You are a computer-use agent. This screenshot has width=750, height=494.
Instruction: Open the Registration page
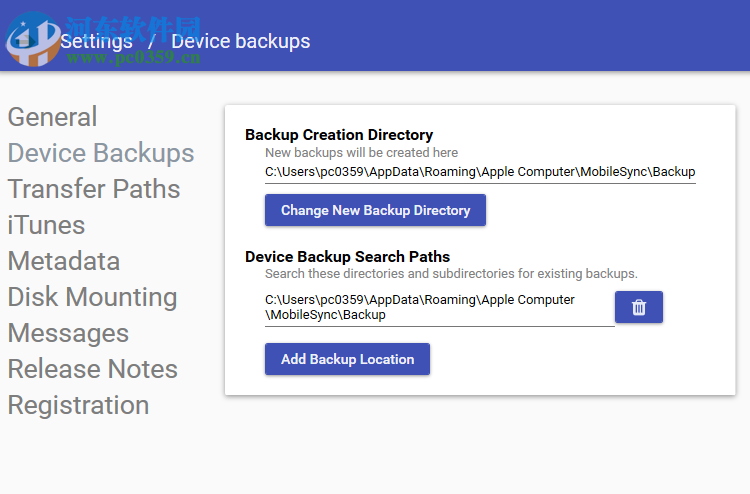(x=78, y=405)
